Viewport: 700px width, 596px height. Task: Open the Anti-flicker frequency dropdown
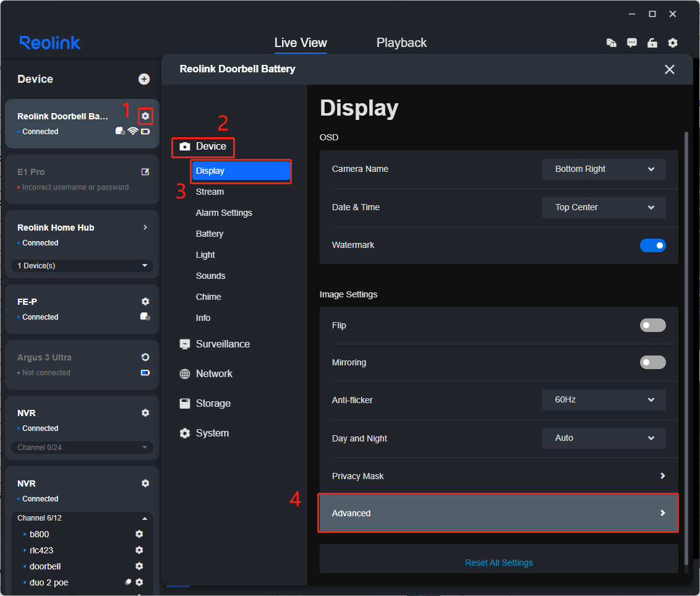[x=604, y=399]
